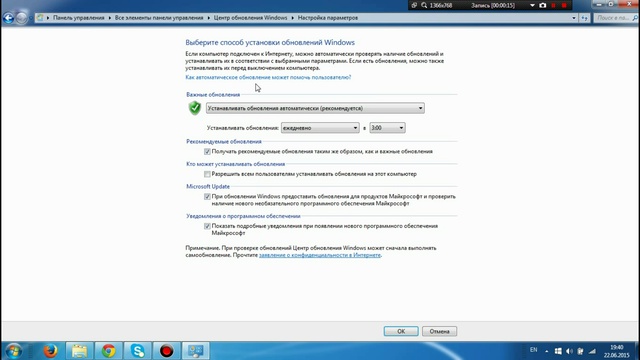The height and width of the screenshot is (360, 640).
Task: Click 'Настройка параметров' breadcrumb
Action: 328,18
